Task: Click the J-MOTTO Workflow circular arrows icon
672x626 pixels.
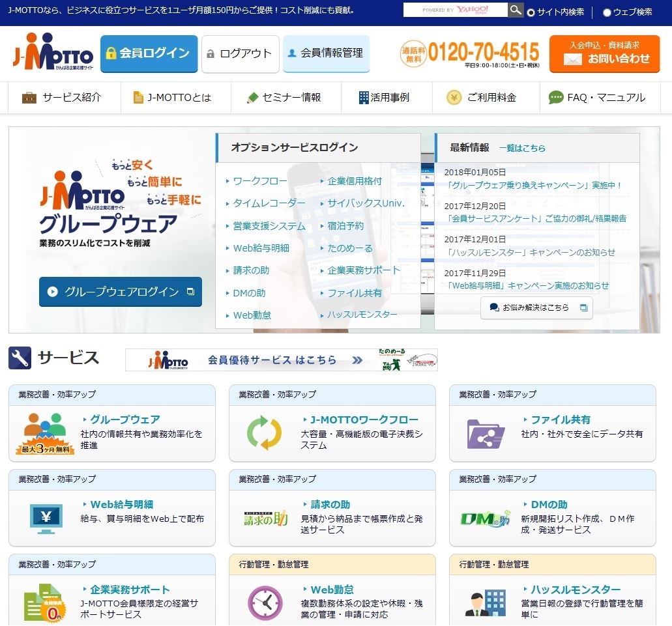Action: pos(264,433)
